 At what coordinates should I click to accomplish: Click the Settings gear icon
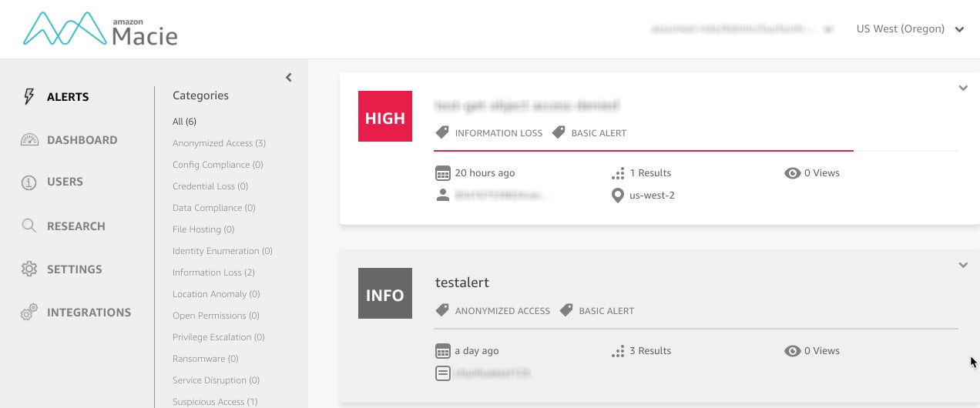29,269
